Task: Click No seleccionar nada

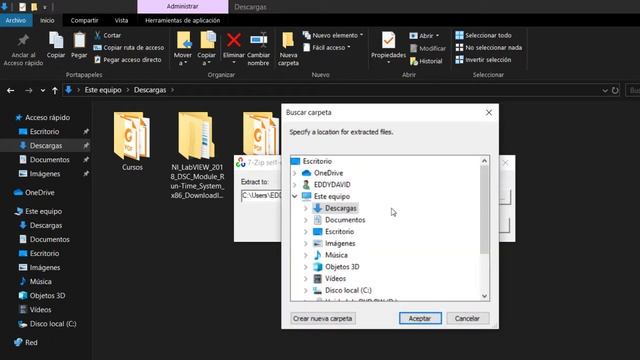Action: coord(489,48)
